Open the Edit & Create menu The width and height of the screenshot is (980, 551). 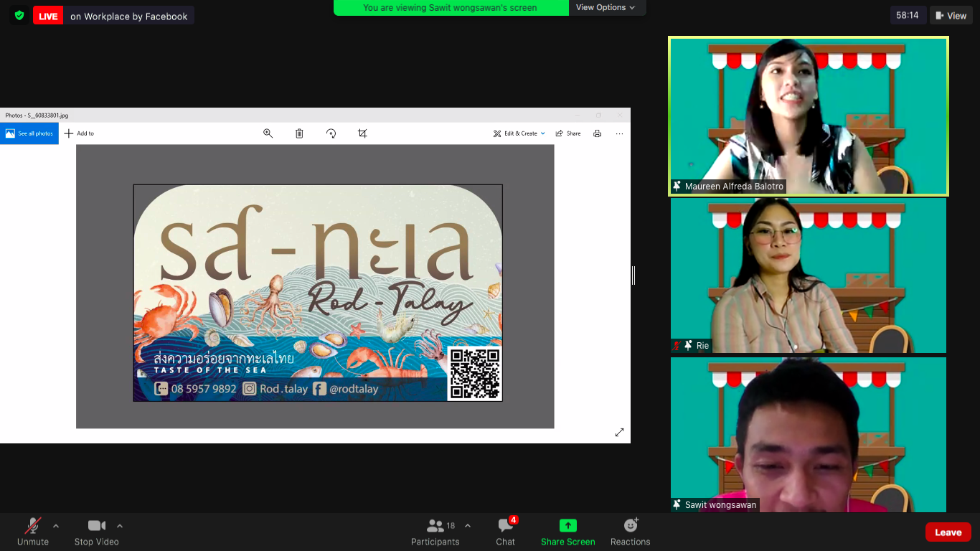point(519,133)
